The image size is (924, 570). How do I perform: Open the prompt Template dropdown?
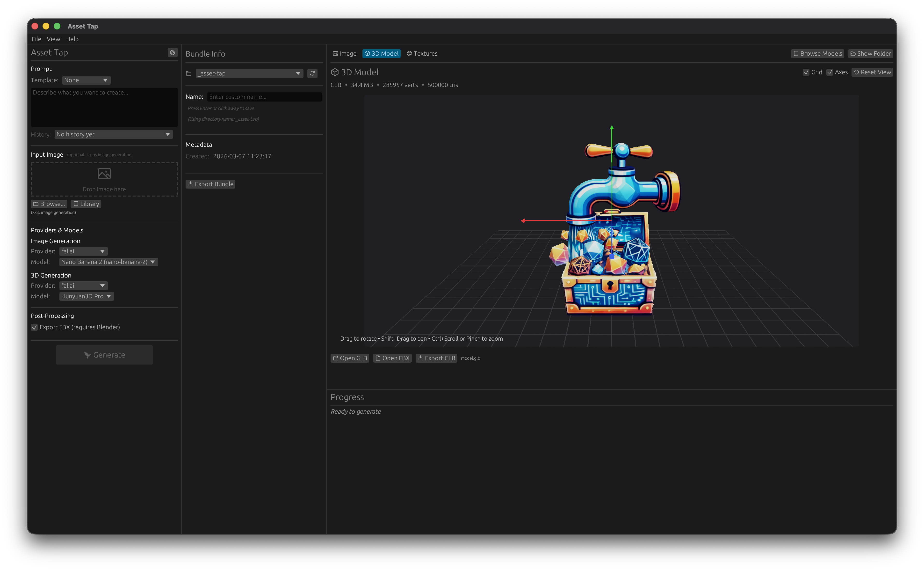pyautogui.click(x=86, y=80)
